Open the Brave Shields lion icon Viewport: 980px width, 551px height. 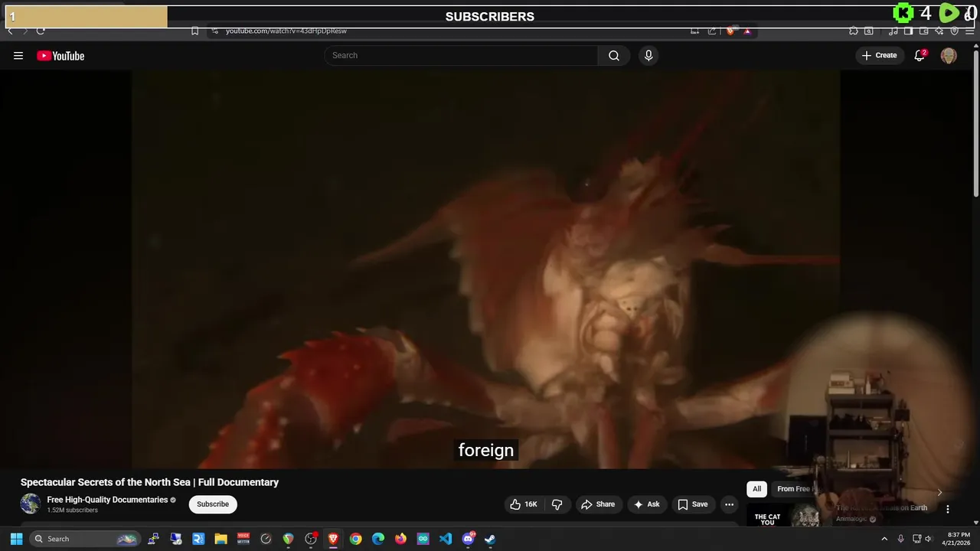(730, 31)
